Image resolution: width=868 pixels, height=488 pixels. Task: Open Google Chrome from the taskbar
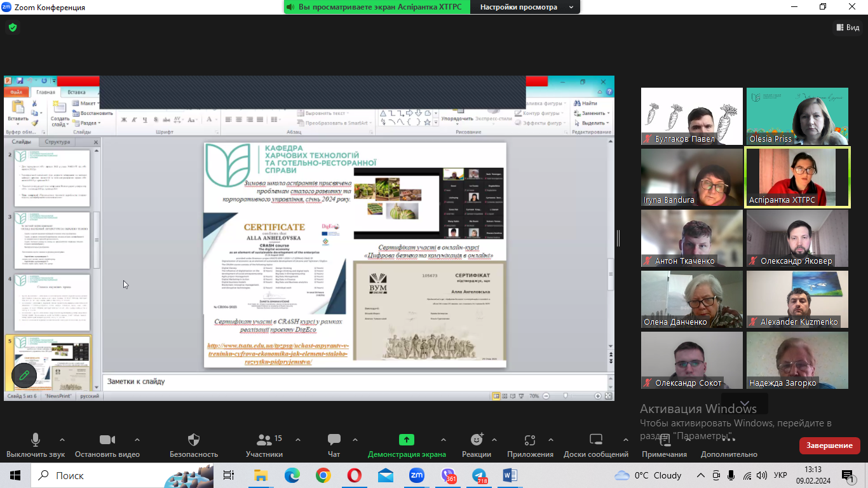(323, 475)
